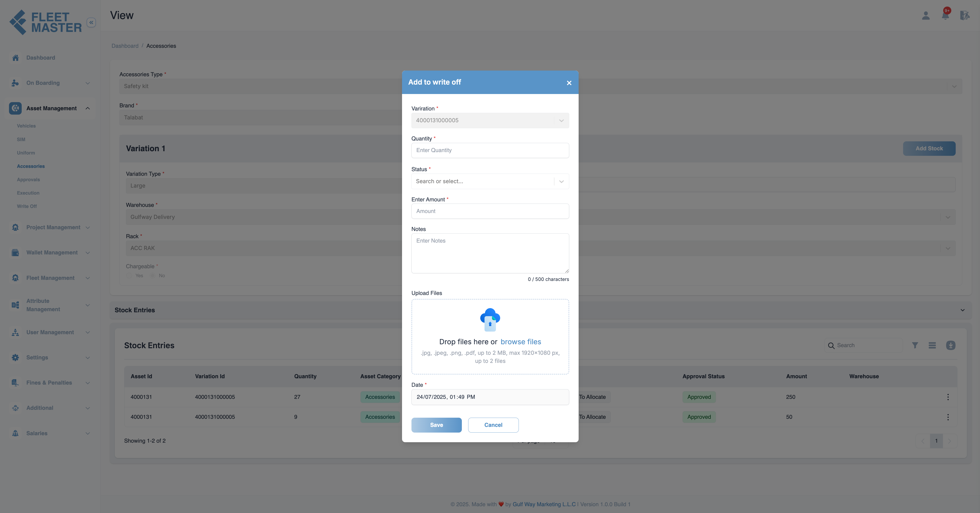Open Vehicles in the sidebar
The image size is (980, 513).
pos(26,126)
